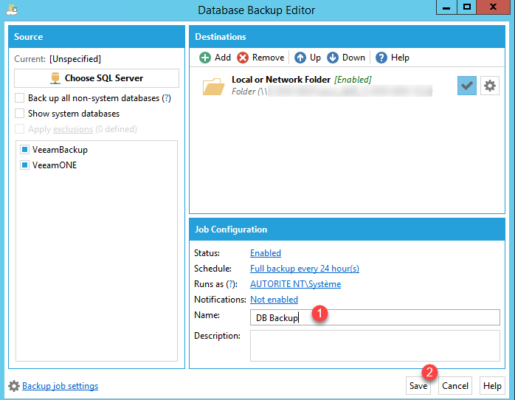Toggle the VeeamBackup database checkbox
515x400 pixels.
[24, 150]
